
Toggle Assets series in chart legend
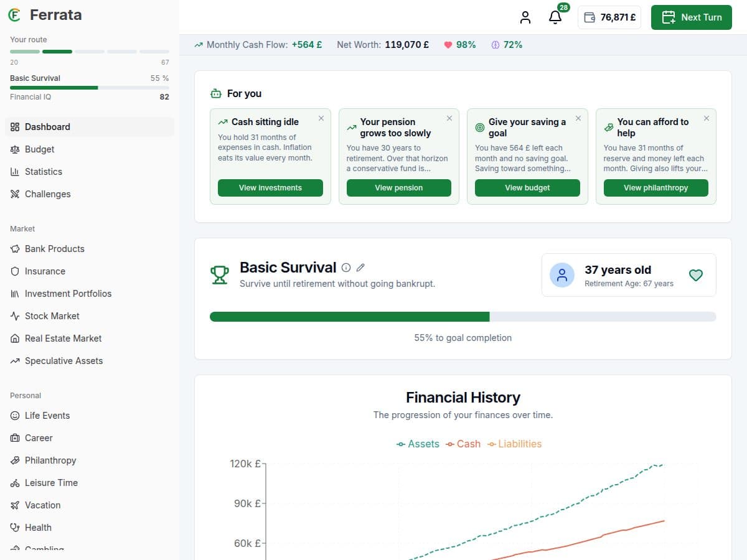coord(418,444)
